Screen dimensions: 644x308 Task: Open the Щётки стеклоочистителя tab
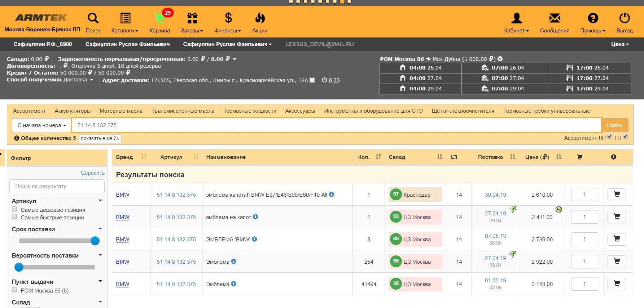coord(463,111)
